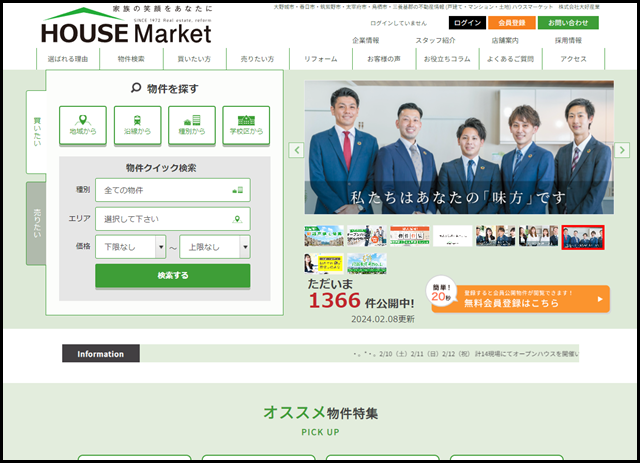Switch to the 売りたい side tab

(x=37, y=223)
